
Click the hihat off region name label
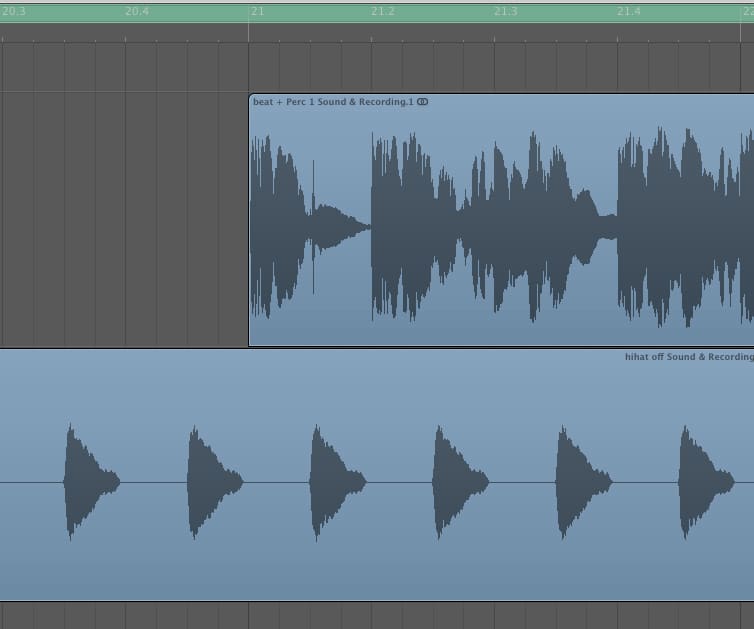pos(689,356)
